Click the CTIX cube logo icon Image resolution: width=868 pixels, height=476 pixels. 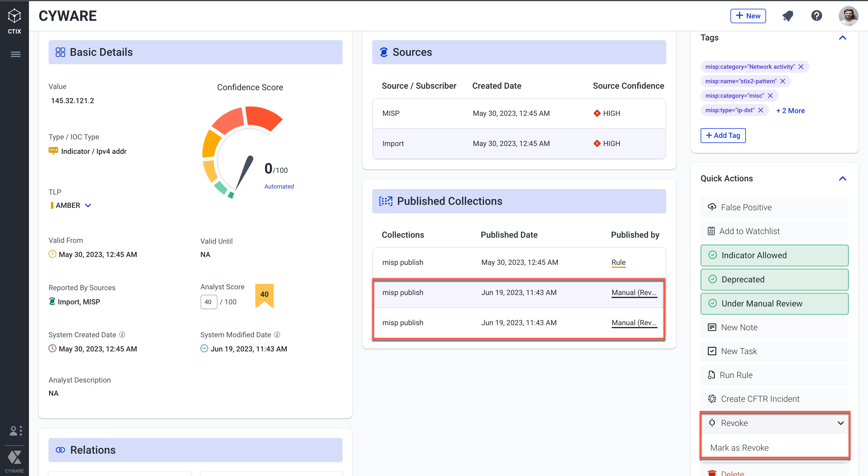point(14,15)
